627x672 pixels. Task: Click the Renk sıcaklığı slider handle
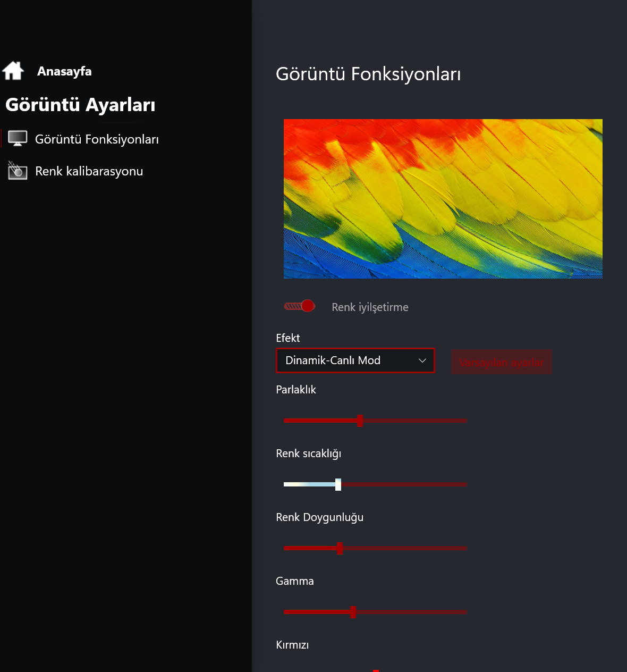click(x=338, y=484)
